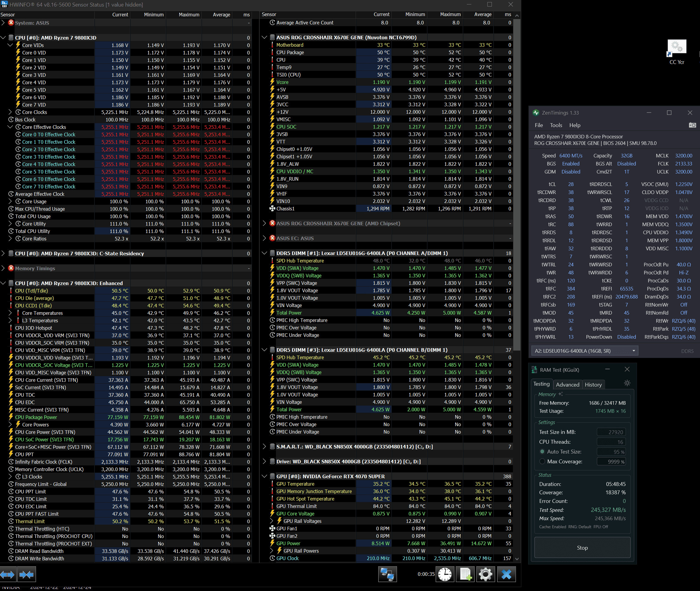Screen dimensions: 700x591
Task: Expand the S.M.A.R.T. WD_BLACK group
Action: (x=264, y=447)
